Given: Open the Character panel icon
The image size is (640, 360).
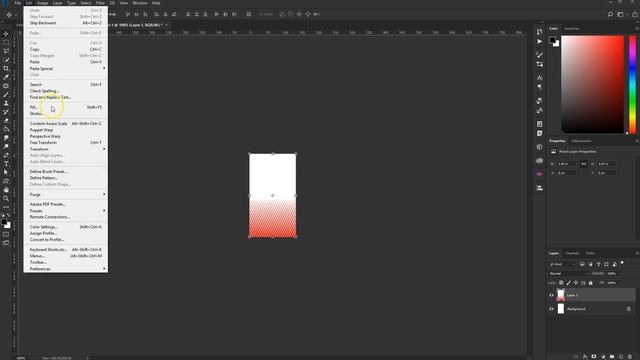Looking at the screenshot, I should tap(540, 78).
